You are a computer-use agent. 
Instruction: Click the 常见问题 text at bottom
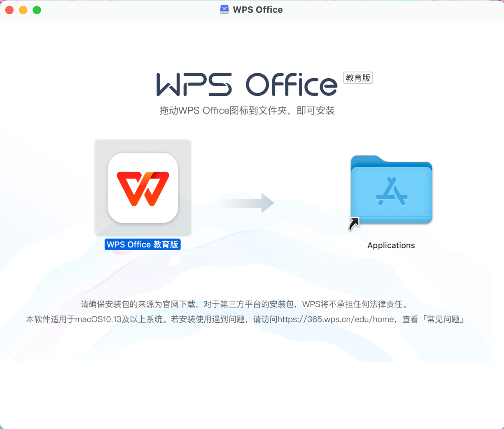tap(443, 319)
